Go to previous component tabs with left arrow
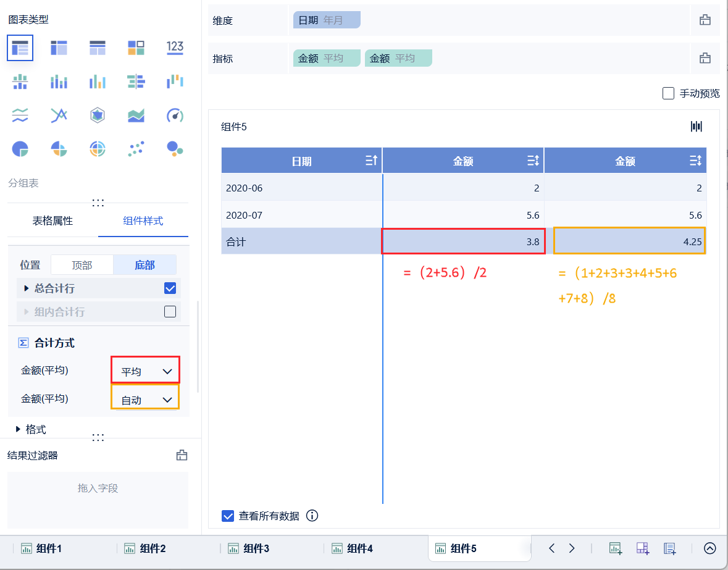The image size is (728, 570). (x=551, y=548)
